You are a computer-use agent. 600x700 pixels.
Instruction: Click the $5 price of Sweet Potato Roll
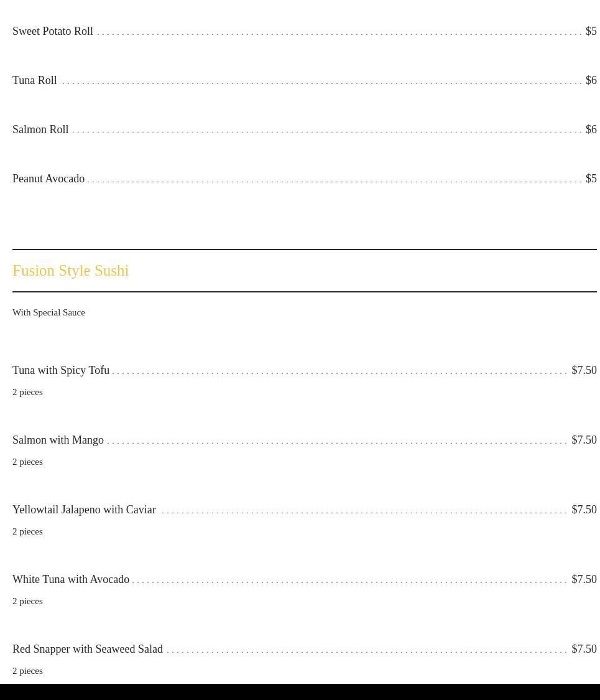pos(591,31)
